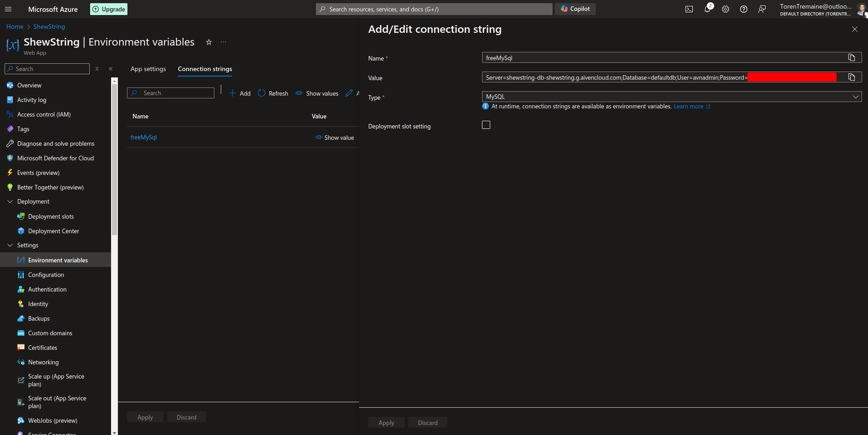Toggle Show values in toolbar
Screen dimensions: 868x435
point(317,93)
